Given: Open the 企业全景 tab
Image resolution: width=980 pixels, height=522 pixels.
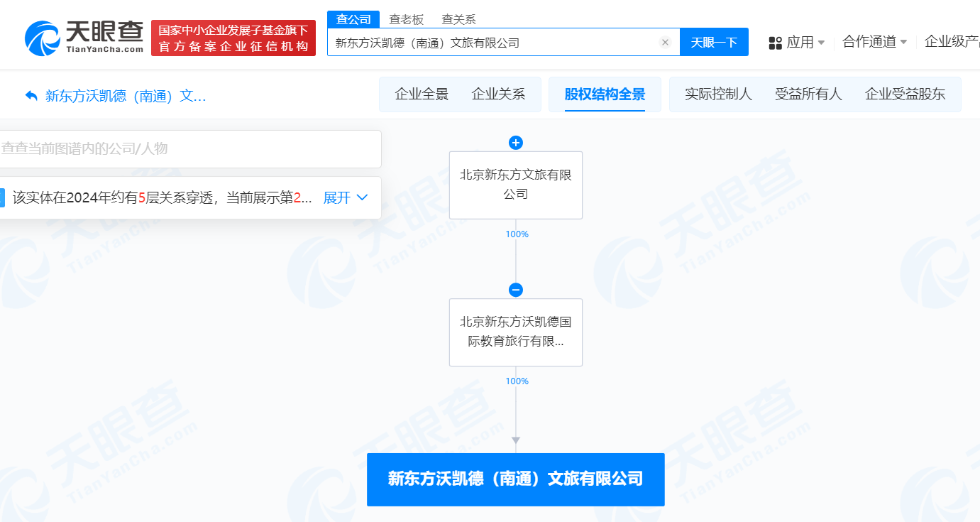Looking at the screenshot, I should 421,93.
